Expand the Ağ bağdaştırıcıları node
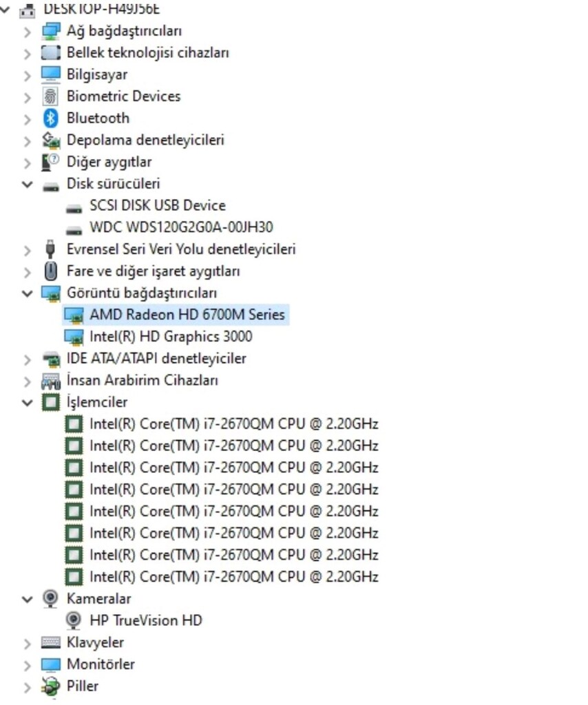 28,32
